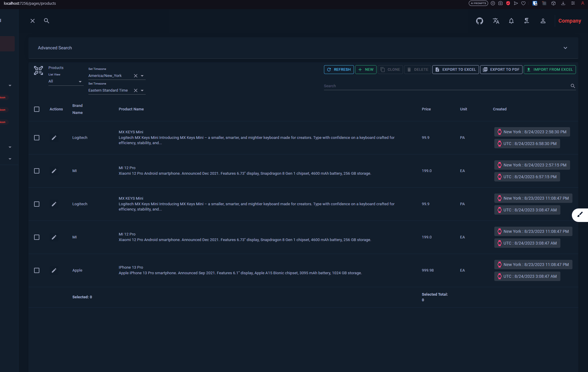This screenshot has width=588, height=372.
Task: Click the Products QR-style page icon
Action: tap(38, 70)
